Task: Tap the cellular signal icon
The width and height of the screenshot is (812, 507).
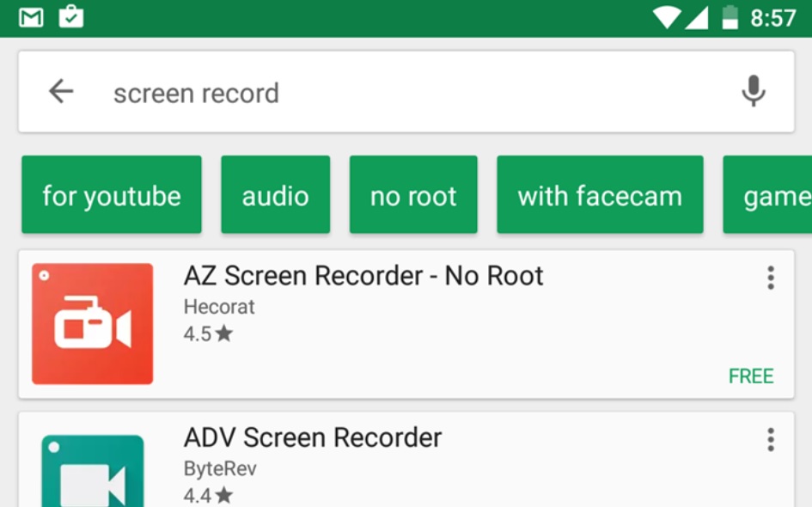Action: coord(697,18)
